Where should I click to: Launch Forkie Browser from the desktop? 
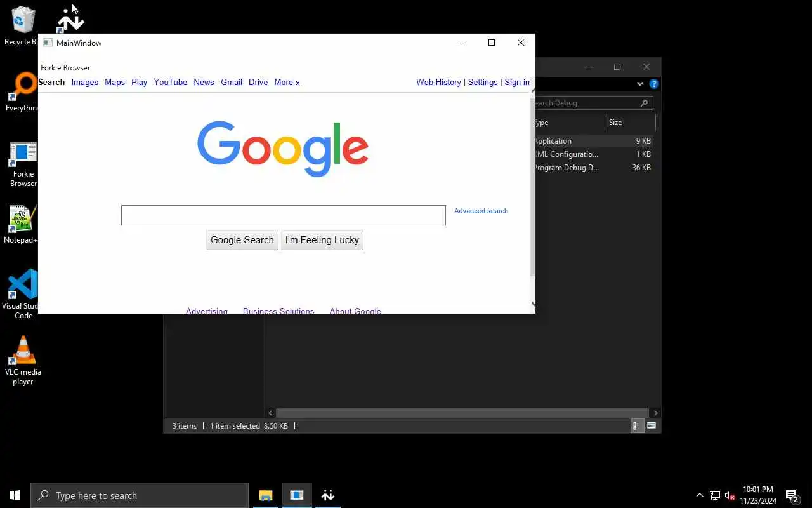(23, 164)
